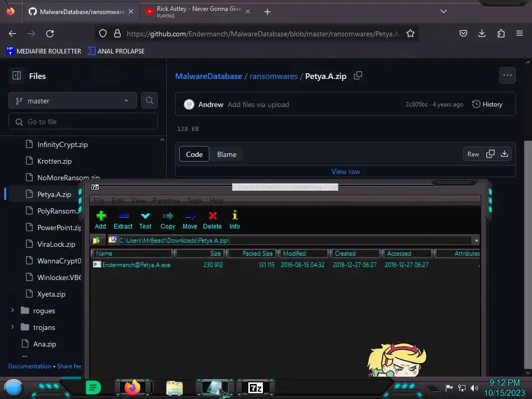
Task: Open the 7z taskbar icon
Action: pos(256,388)
